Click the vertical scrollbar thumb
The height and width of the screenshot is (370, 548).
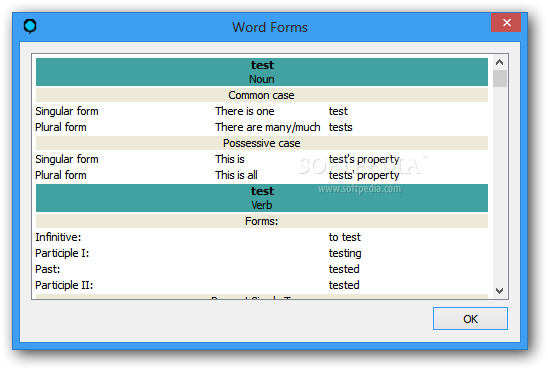coord(500,79)
